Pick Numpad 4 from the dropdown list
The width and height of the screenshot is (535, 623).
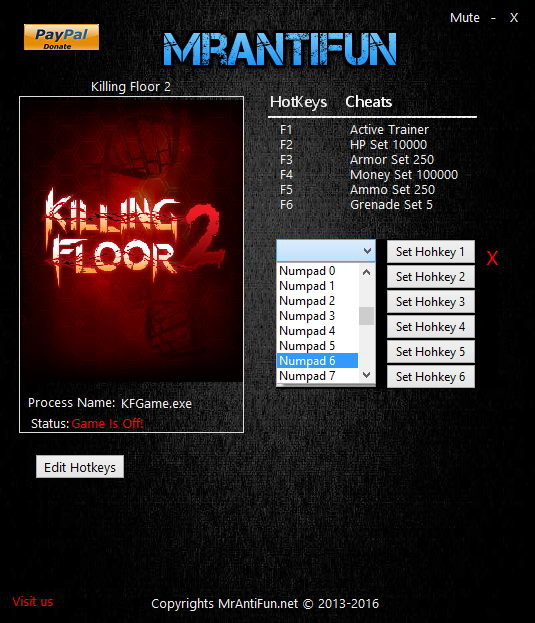tap(317, 331)
